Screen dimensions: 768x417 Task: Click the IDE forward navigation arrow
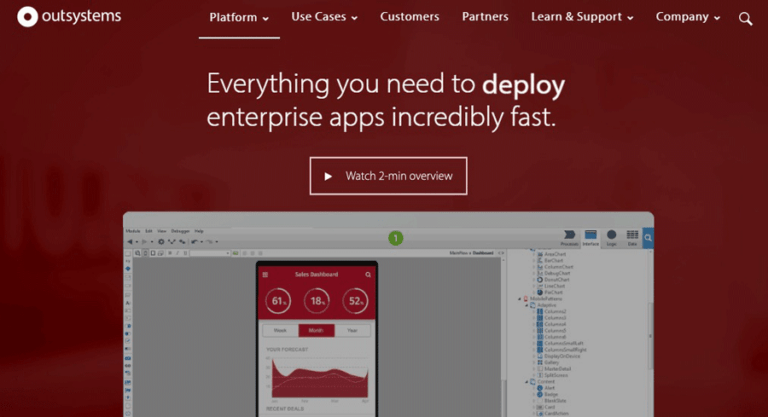144,242
